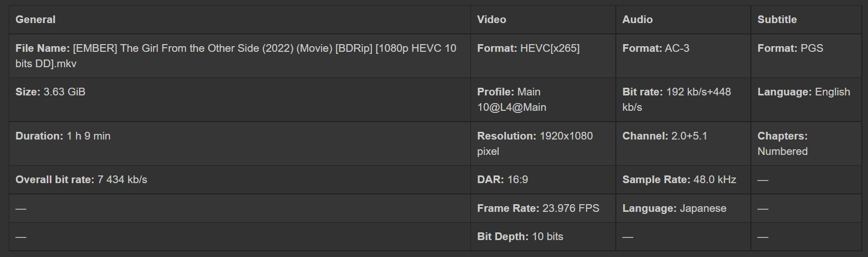Click the Audio column header
This screenshot has height=257, width=868.
(637, 19)
